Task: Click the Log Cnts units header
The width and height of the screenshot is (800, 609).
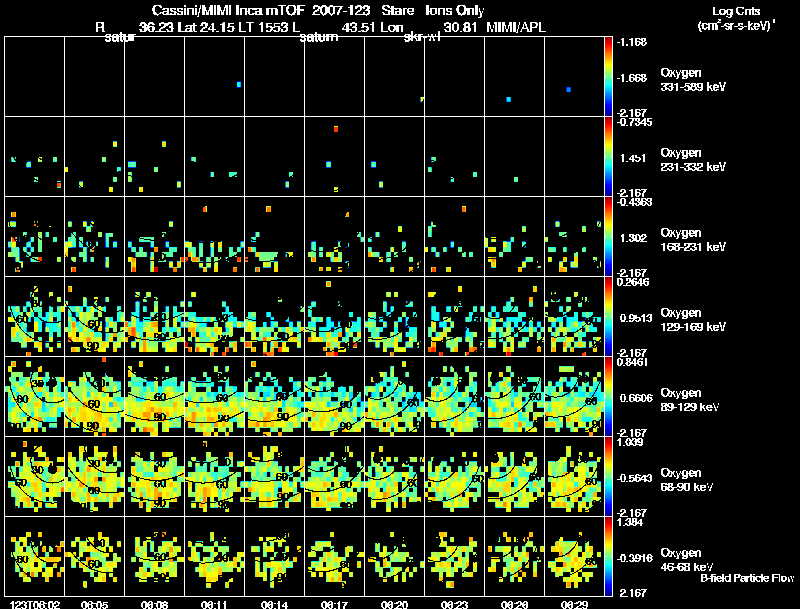Action: tap(734, 18)
